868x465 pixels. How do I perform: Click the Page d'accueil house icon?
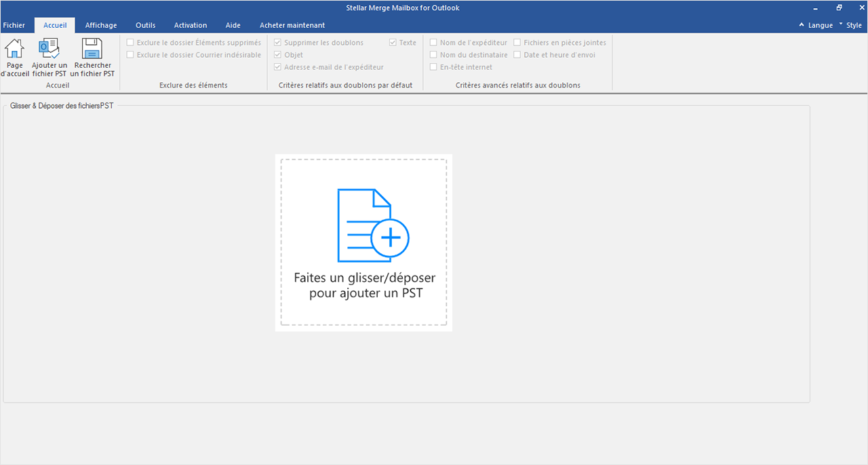click(14, 49)
